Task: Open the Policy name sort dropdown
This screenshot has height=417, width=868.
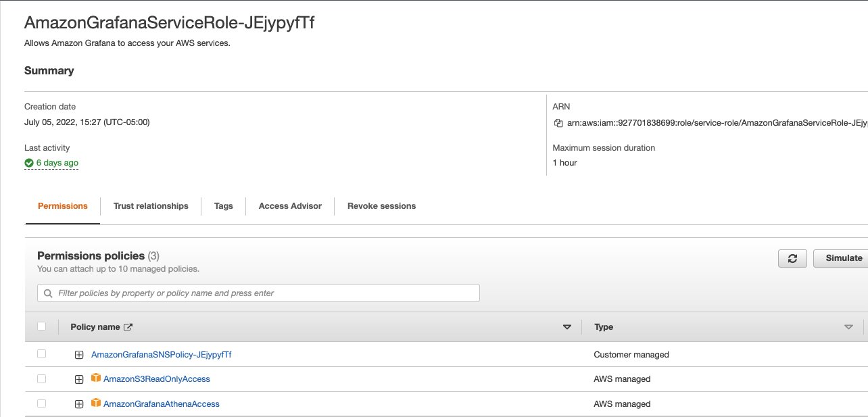Action: 567,326
